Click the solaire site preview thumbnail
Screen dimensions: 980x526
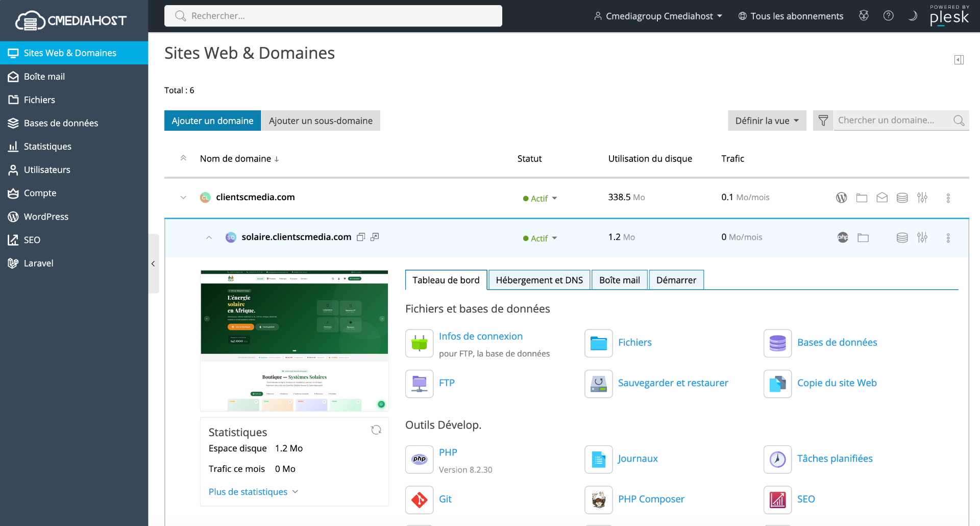(x=295, y=341)
